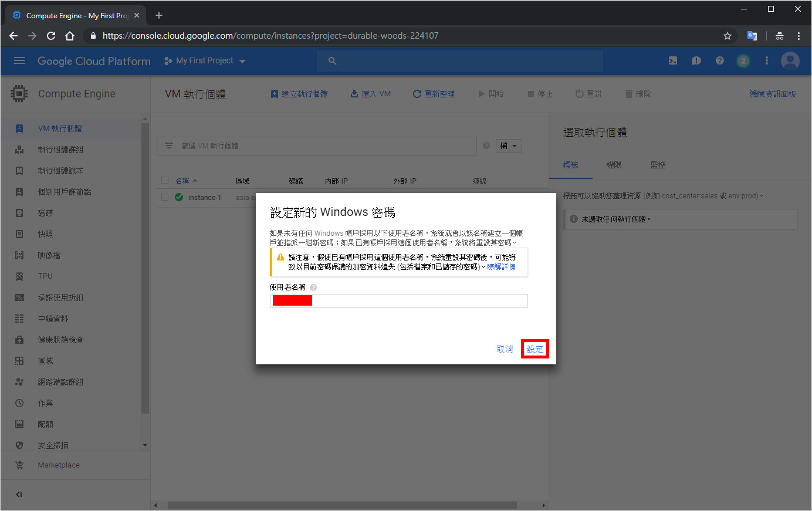Open the help question mark icon
The width and height of the screenshot is (812, 511).
point(720,60)
